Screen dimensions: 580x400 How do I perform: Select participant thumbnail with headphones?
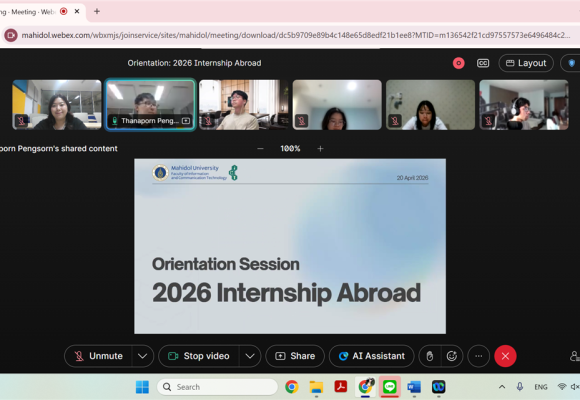tap(524, 105)
